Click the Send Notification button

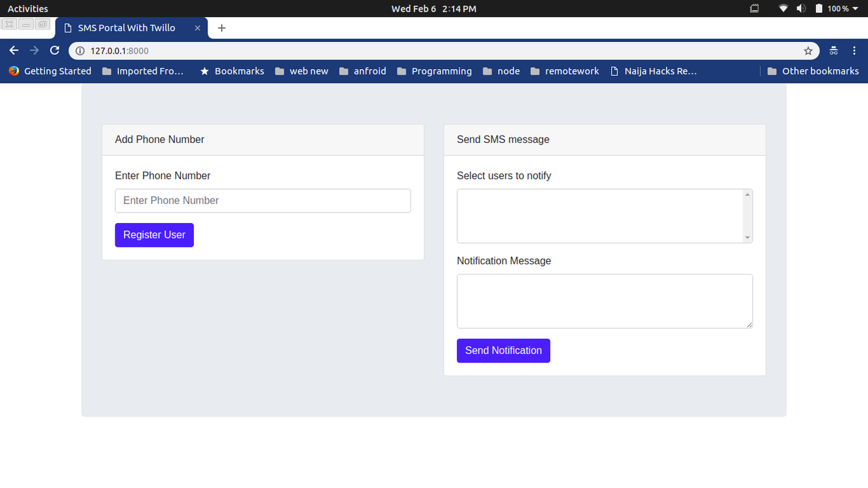[504, 350]
